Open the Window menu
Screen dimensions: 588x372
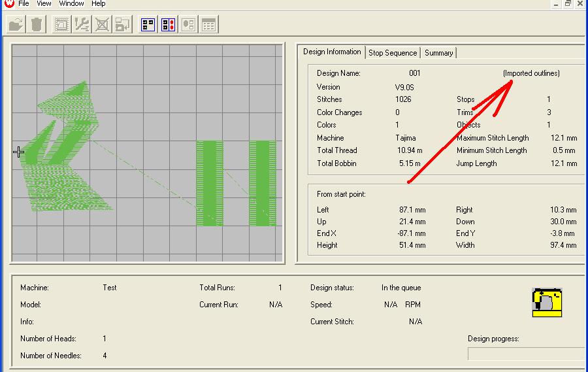pyautogui.click(x=71, y=4)
